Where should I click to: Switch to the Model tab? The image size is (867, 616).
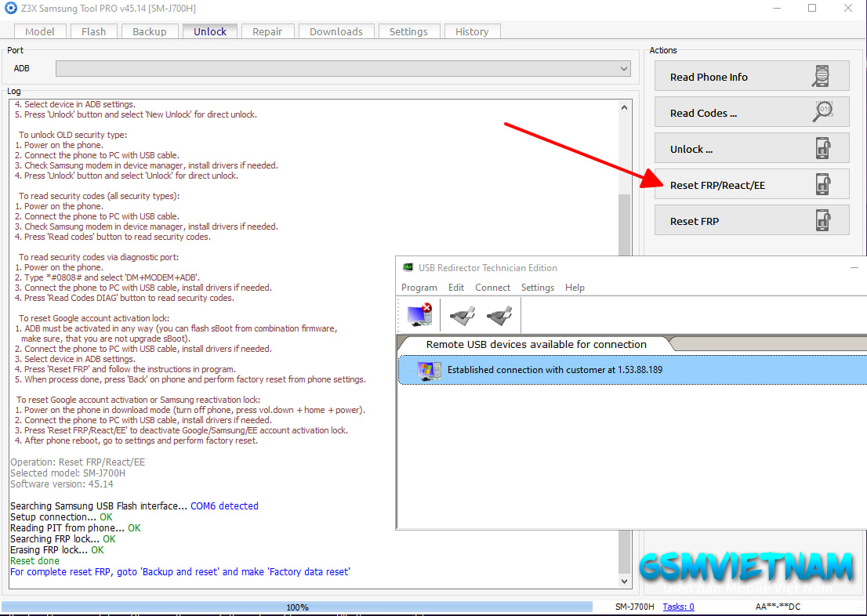point(40,31)
